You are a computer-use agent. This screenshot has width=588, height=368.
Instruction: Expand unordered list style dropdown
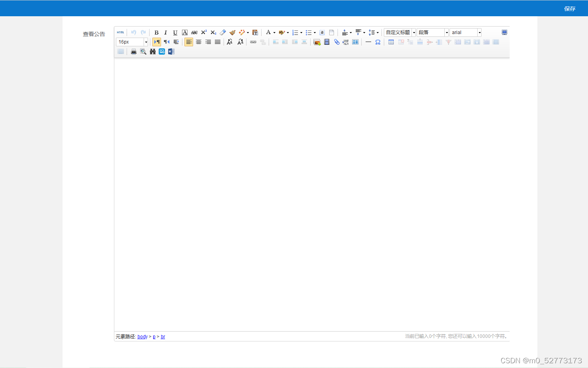(x=315, y=32)
